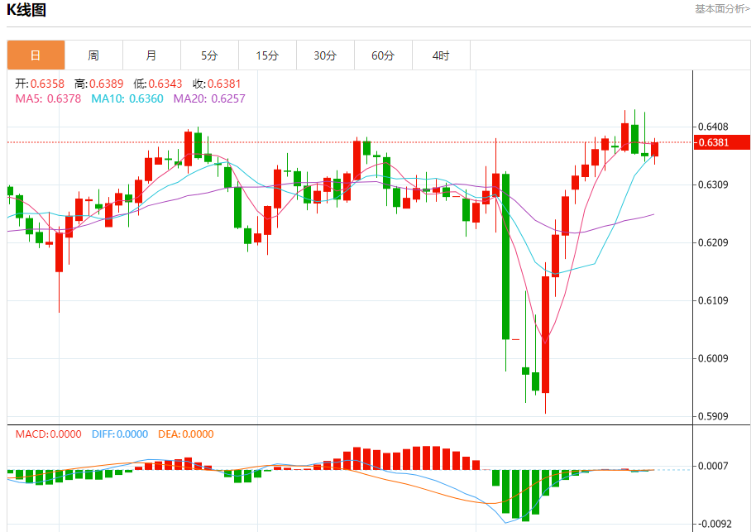The image size is (756, 532).
Task: Open the 15分 interval tab
Action: 267,55
